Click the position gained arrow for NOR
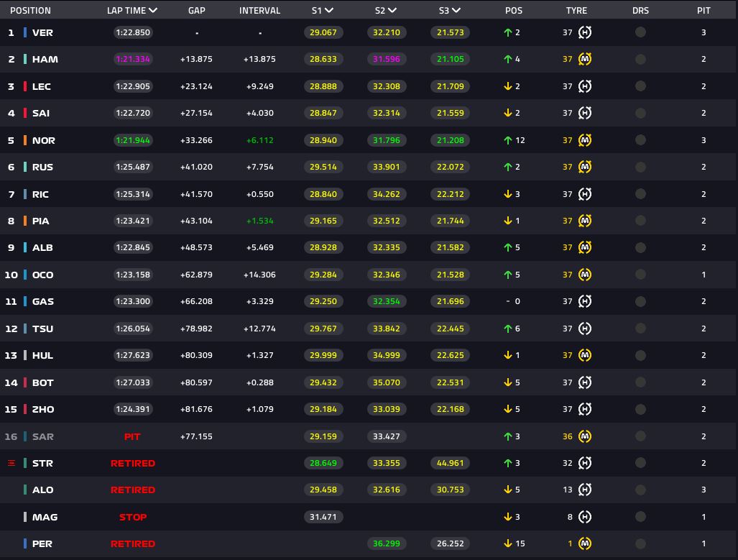The image size is (738, 560). (x=507, y=140)
